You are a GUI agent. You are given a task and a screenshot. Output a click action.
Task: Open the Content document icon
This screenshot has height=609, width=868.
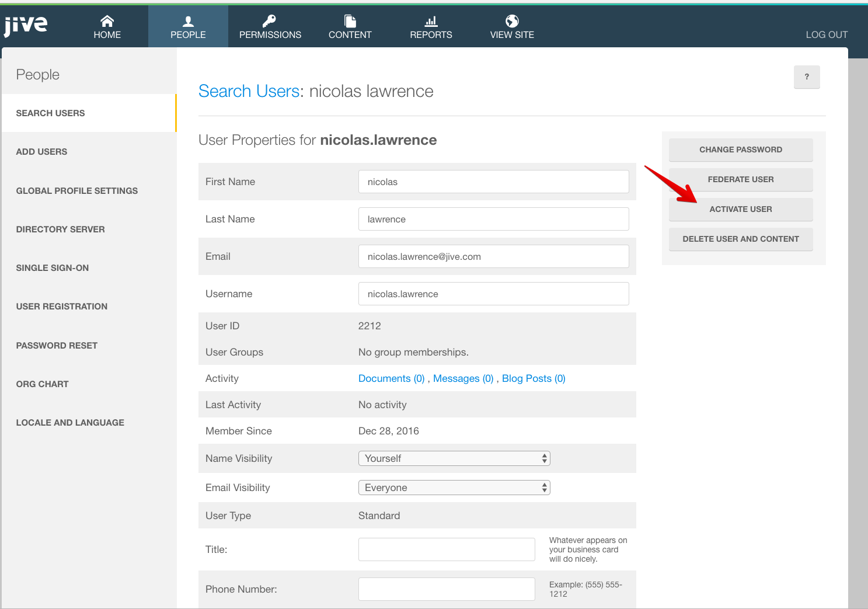(x=350, y=22)
